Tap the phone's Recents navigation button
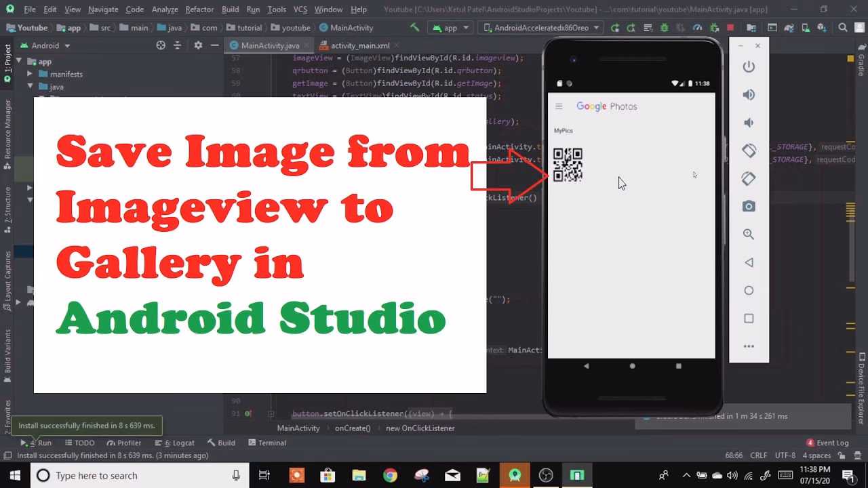Image resolution: width=868 pixels, height=488 pixels. tap(679, 366)
